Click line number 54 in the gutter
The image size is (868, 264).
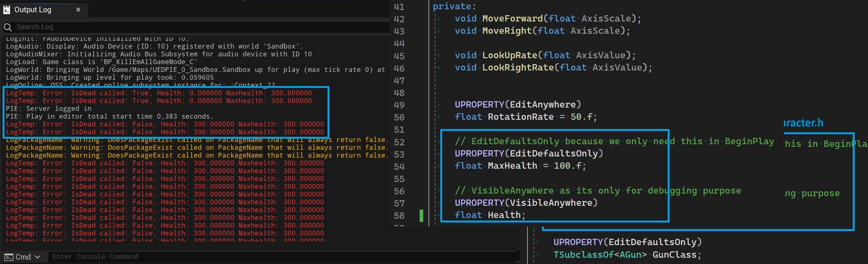(x=399, y=167)
